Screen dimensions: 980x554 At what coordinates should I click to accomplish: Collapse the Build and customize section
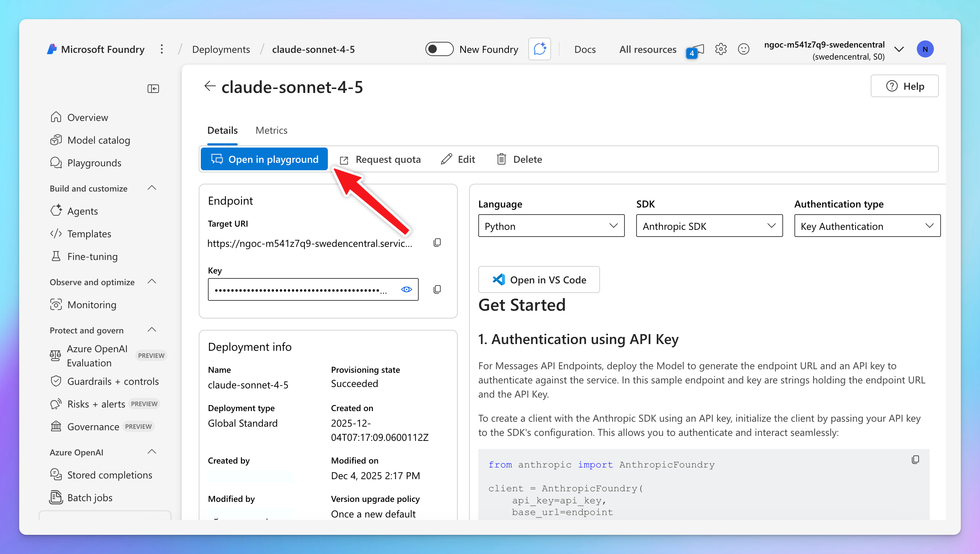pos(152,188)
